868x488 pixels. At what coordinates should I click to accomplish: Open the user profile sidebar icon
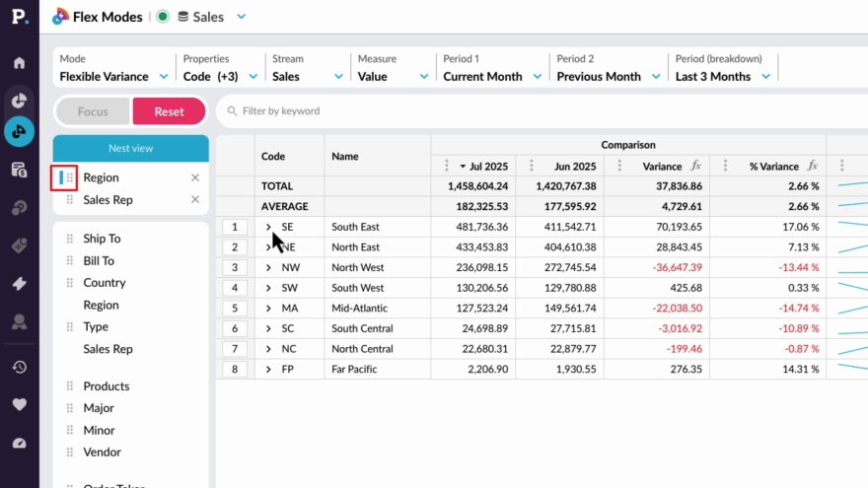click(20, 322)
